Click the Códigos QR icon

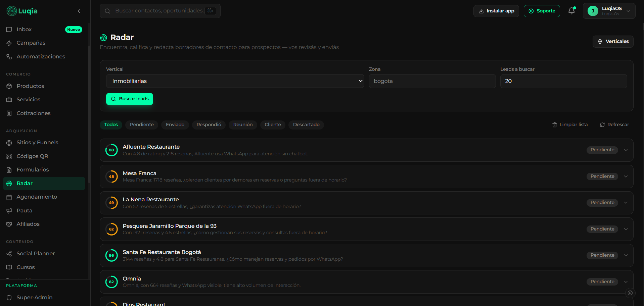coord(9,156)
